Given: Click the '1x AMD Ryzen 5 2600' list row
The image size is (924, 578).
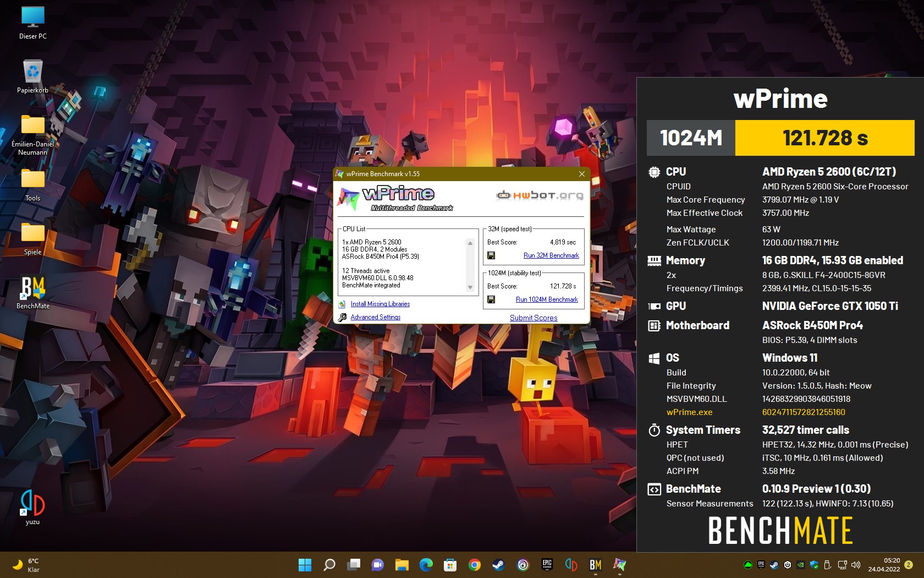Looking at the screenshot, I should coord(372,242).
